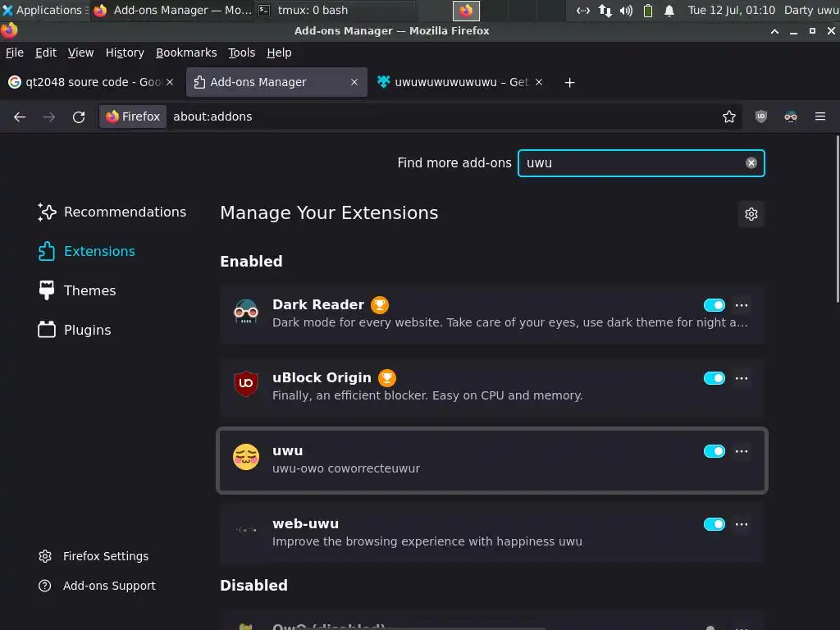
Task: Click uBlock Origin recommended badge
Action: click(x=387, y=377)
